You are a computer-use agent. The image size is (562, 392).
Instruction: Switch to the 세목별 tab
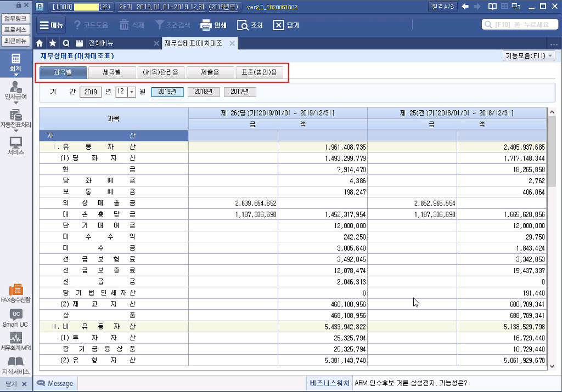[112, 72]
